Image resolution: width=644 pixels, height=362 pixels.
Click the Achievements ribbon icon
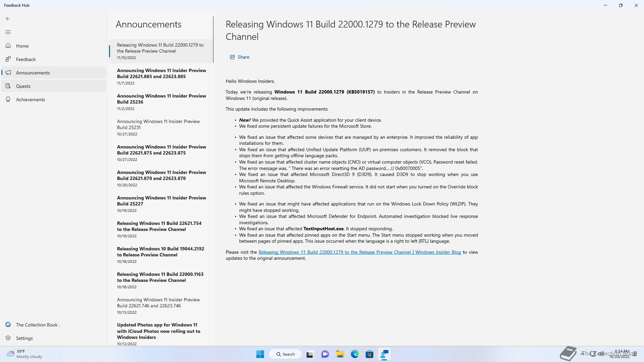tap(8, 99)
